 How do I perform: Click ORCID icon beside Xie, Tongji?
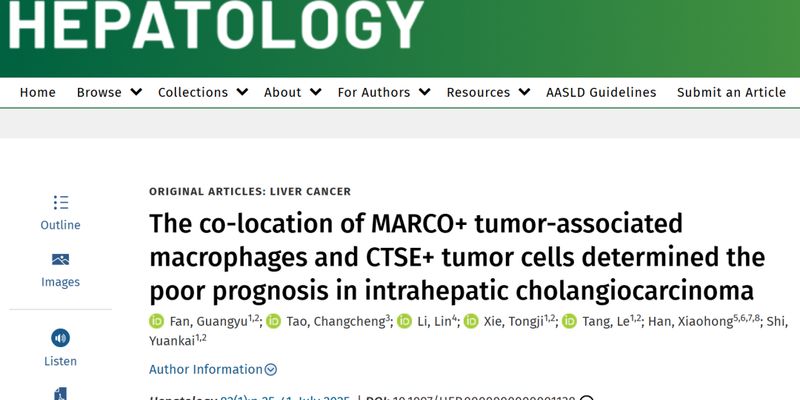pos(470,322)
